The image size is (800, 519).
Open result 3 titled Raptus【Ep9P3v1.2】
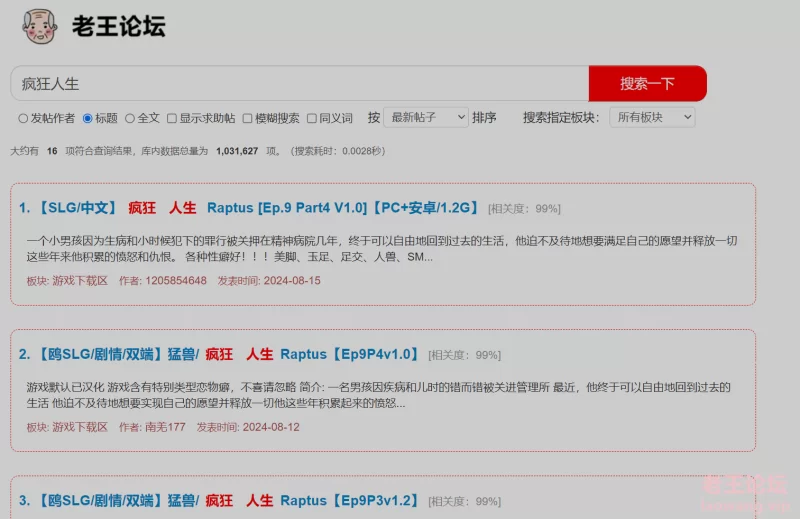(219, 501)
